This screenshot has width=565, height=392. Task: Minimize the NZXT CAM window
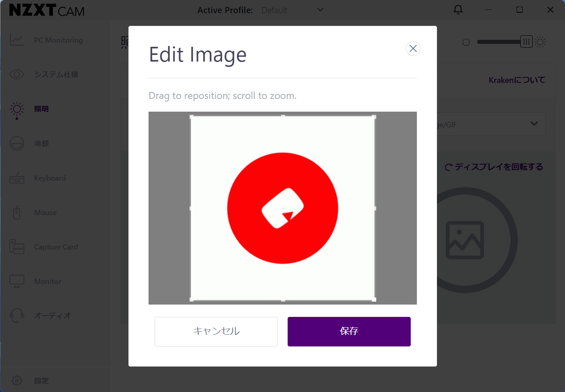(489, 9)
